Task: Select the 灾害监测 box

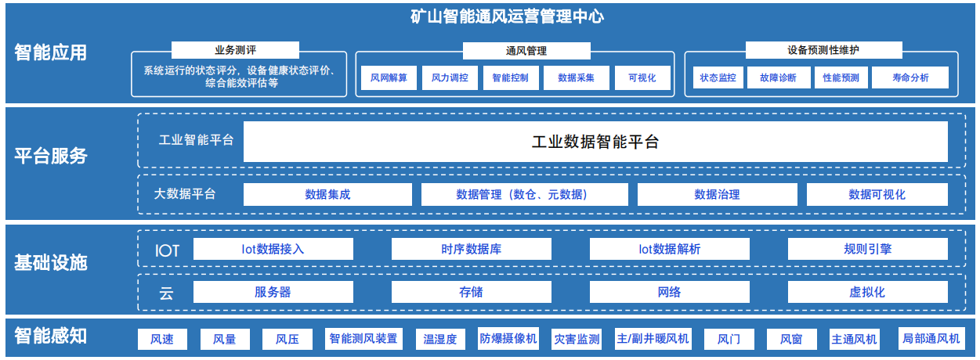Action: (577, 339)
